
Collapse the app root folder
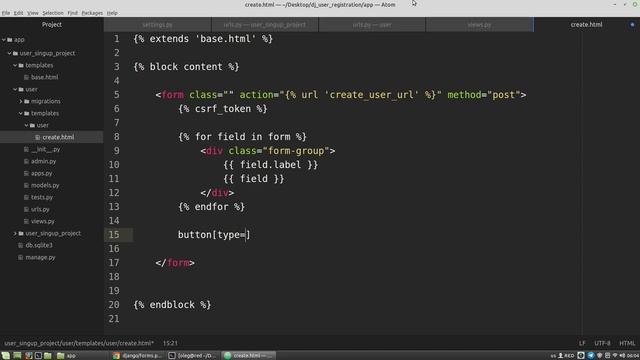point(4,40)
